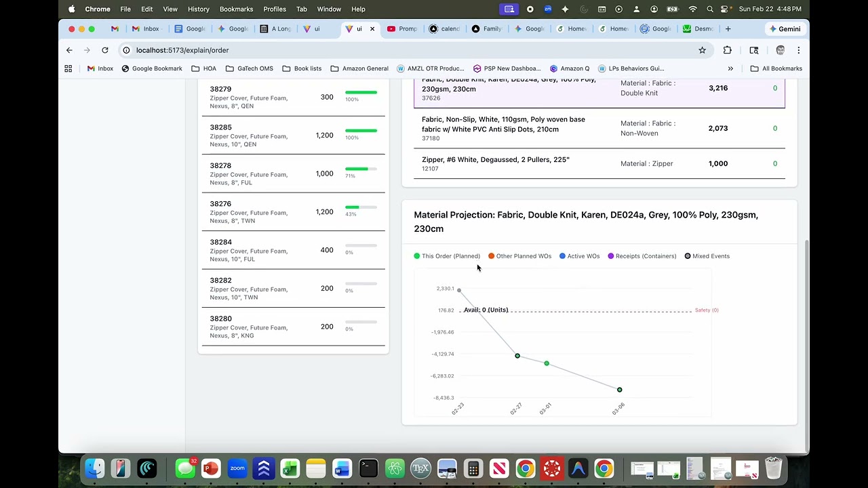Open the Chrome extensions puzzle icon
Image resolution: width=868 pixels, height=488 pixels.
[x=728, y=50]
